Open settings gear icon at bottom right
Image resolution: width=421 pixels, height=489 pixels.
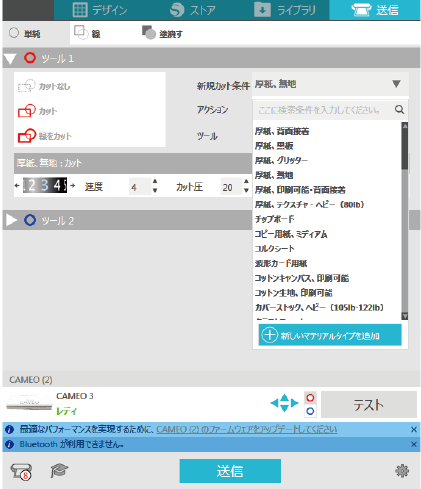pos(402,471)
